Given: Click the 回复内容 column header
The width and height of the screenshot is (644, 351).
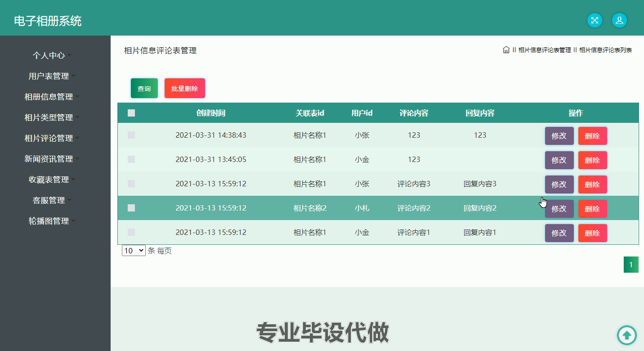Looking at the screenshot, I should pos(480,113).
